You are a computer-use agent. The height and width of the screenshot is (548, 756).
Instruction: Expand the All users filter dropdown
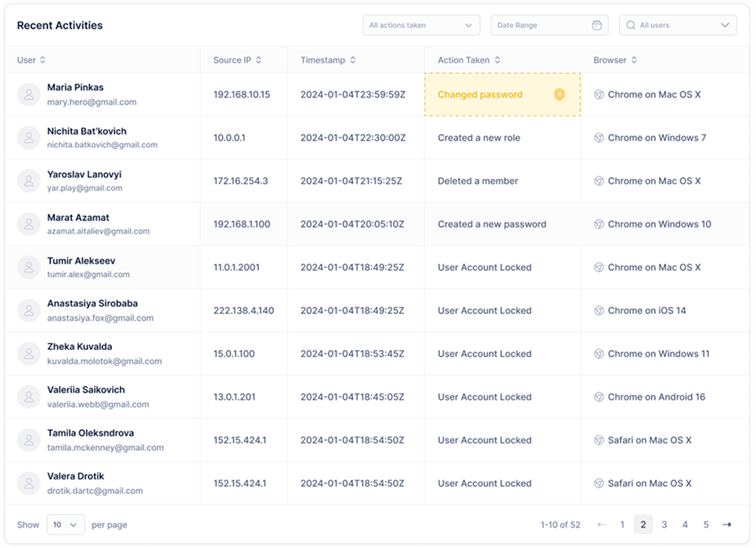click(678, 25)
